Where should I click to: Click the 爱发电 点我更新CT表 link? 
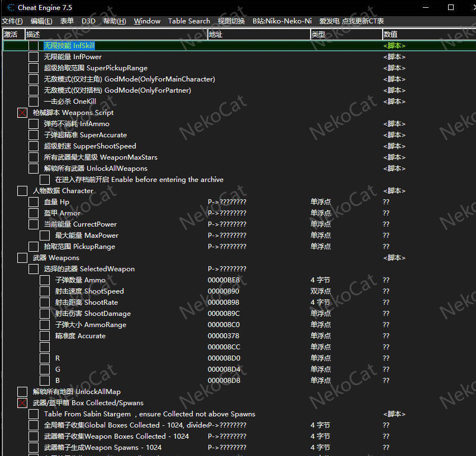coord(351,21)
